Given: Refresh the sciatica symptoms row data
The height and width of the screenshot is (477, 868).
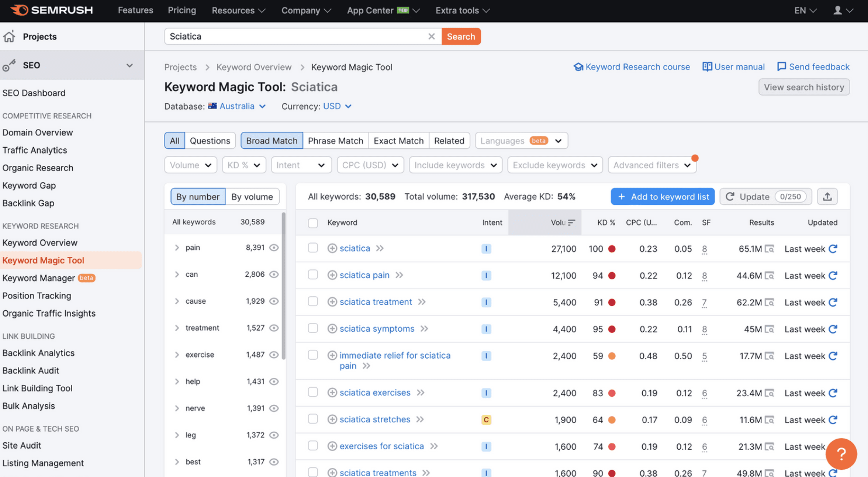Looking at the screenshot, I should (833, 329).
